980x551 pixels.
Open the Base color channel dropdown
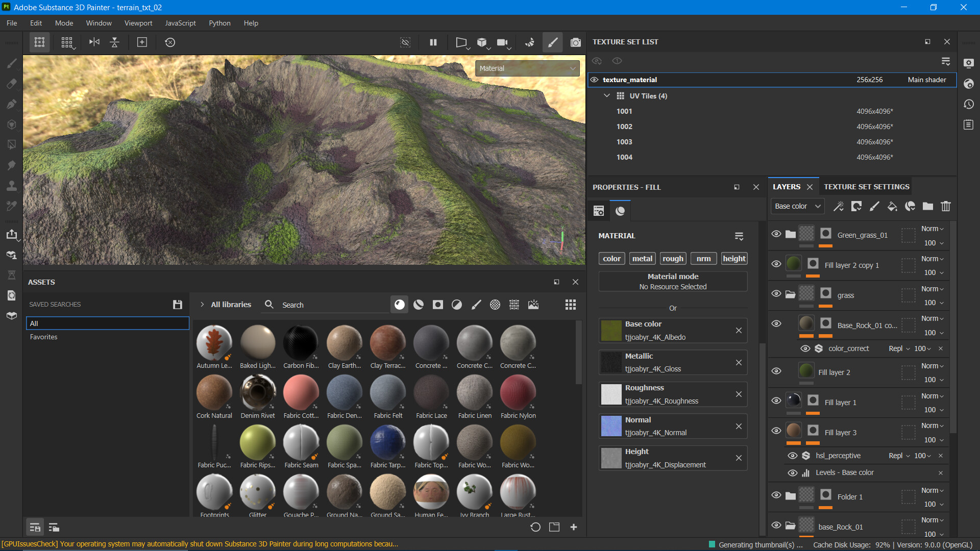pos(797,206)
